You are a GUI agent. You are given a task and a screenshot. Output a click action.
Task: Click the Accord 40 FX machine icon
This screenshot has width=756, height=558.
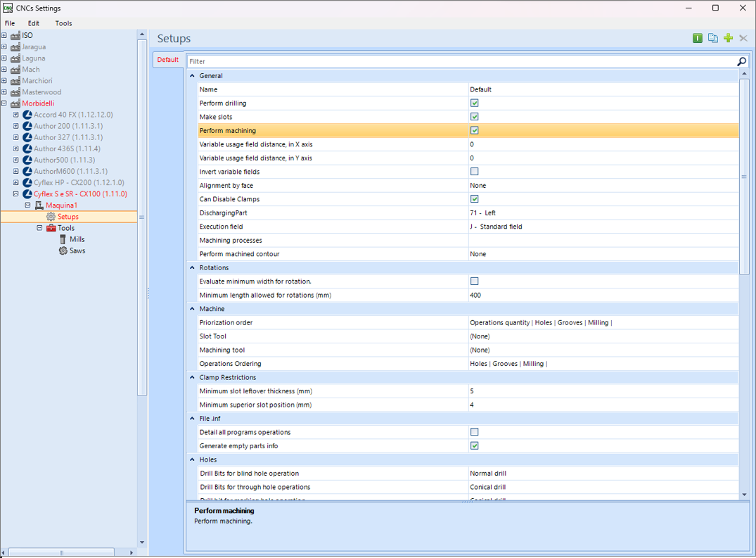click(27, 115)
